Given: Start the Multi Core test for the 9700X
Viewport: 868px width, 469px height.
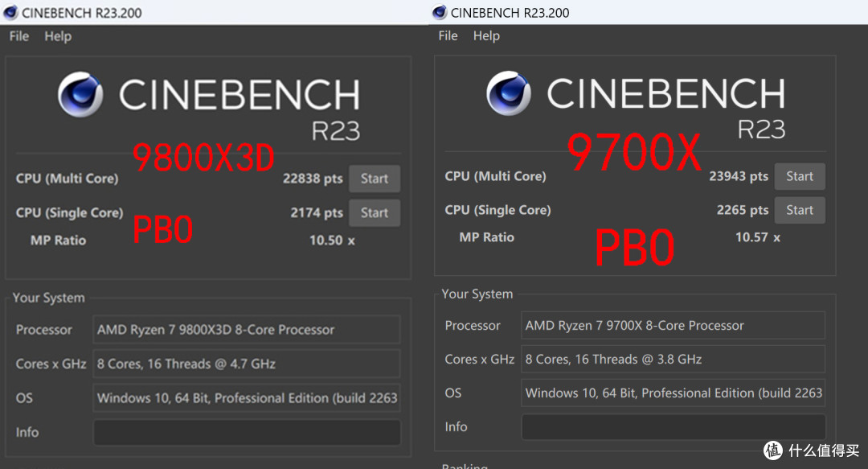Looking at the screenshot, I should [x=800, y=176].
